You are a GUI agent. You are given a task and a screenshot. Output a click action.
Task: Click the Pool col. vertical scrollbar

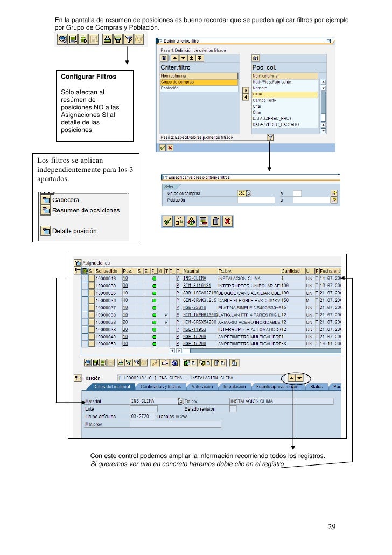coord(323,106)
